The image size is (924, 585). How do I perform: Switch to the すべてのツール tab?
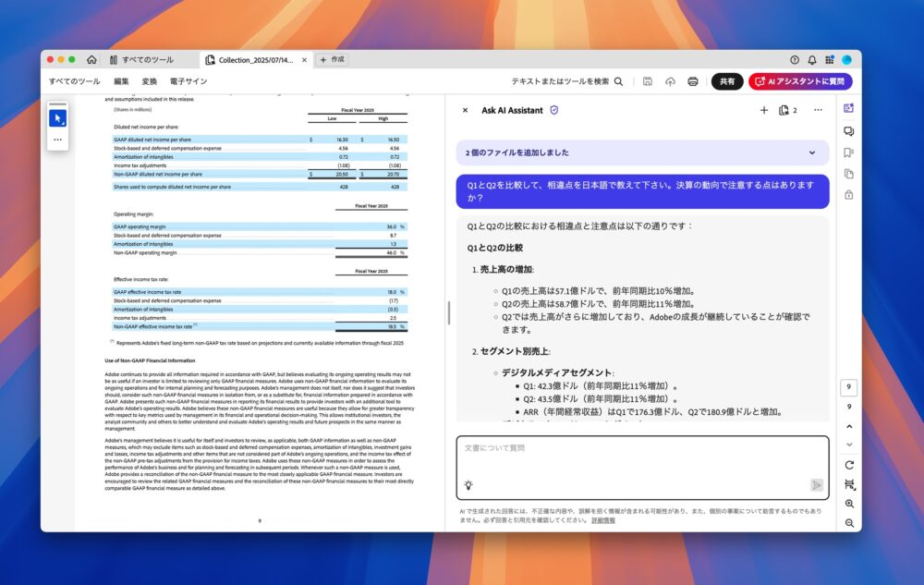click(141, 59)
